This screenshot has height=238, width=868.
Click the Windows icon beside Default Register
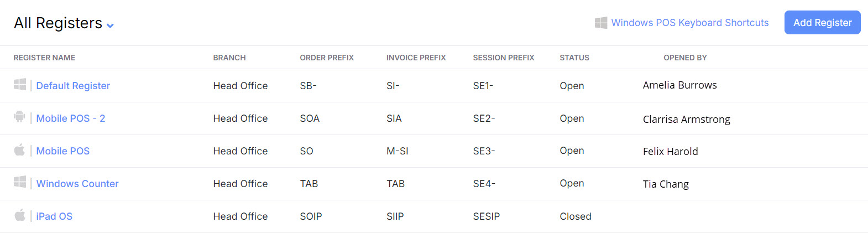click(x=20, y=84)
